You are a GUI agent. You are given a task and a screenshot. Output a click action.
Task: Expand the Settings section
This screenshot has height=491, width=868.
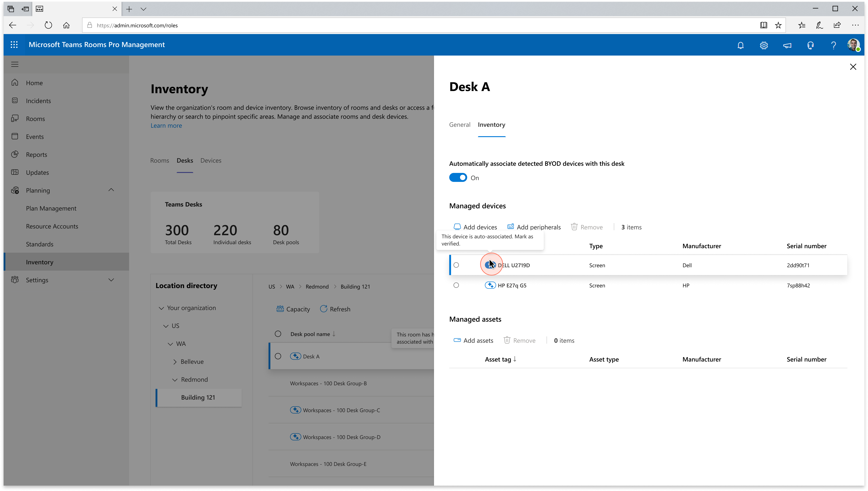click(111, 280)
